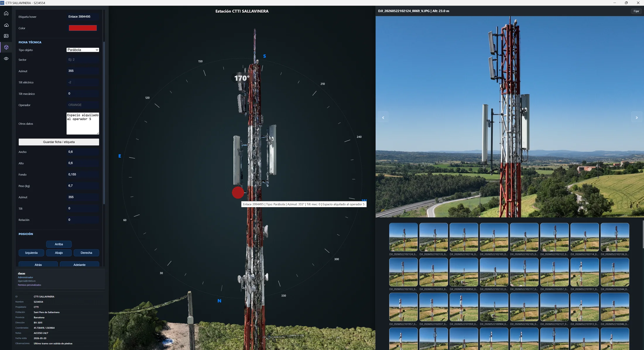Click the Derecha position button

(x=86, y=253)
